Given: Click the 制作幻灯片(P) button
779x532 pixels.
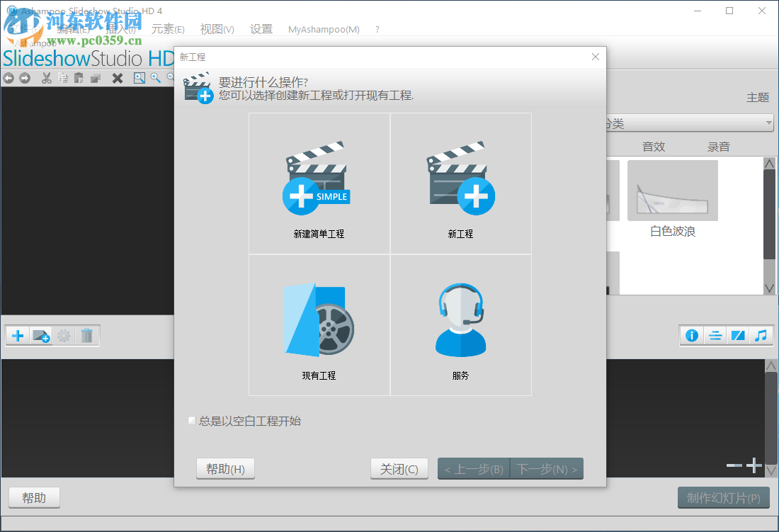Looking at the screenshot, I should 723,497.
